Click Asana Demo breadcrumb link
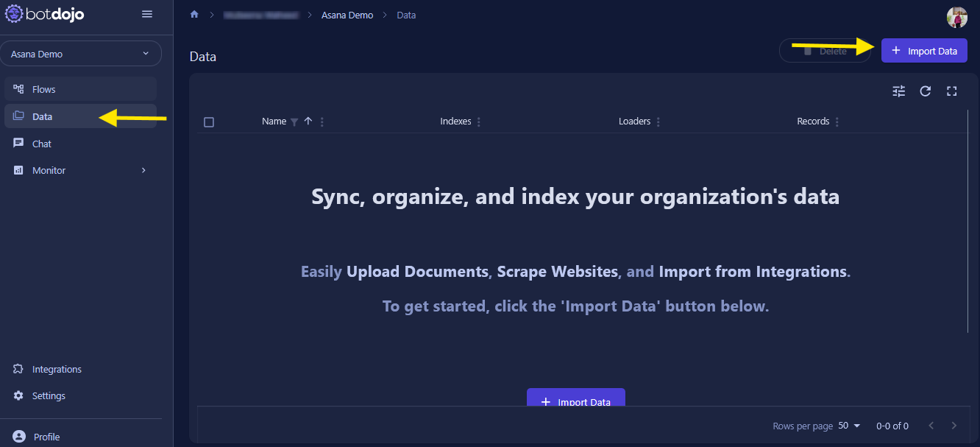The height and width of the screenshot is (447, 980). [347, 15]
